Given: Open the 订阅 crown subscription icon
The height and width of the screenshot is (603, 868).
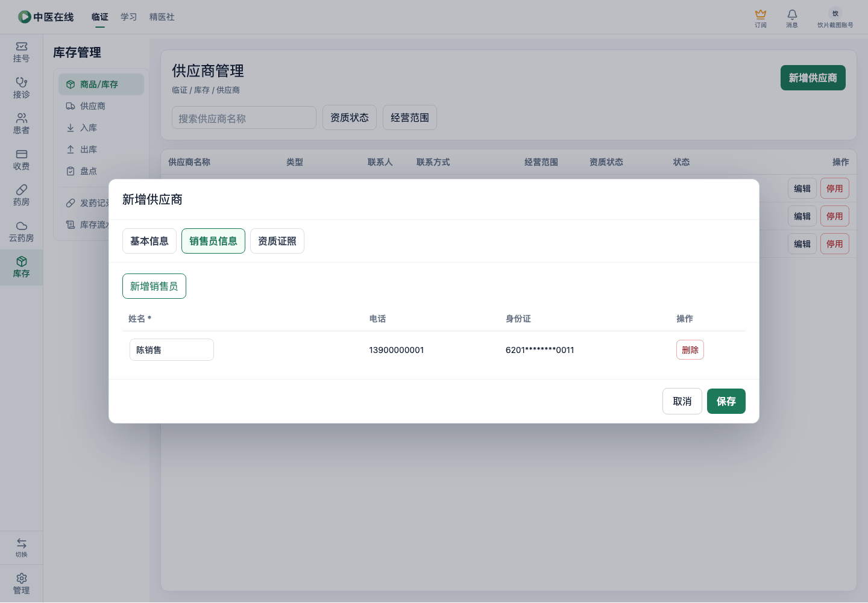Looking at the screenshot, I should click(761, 14).
